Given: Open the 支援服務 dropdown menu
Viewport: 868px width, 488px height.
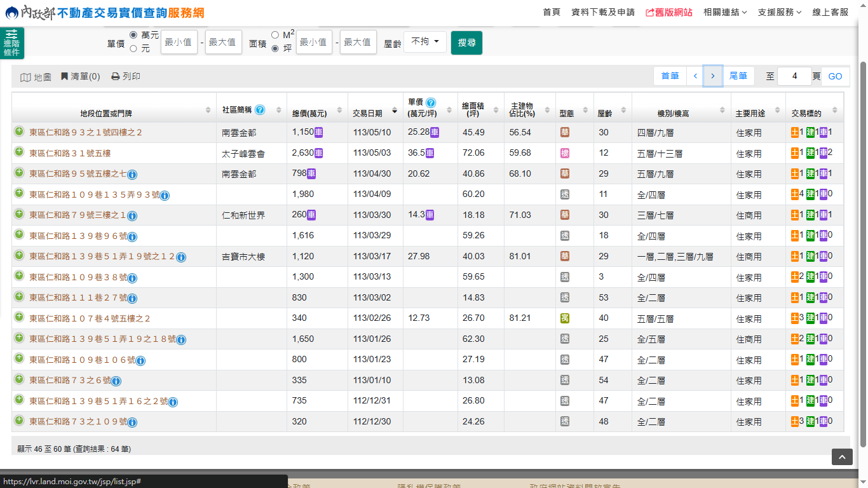Looking at the screenshot, I should tap(780, 12).
